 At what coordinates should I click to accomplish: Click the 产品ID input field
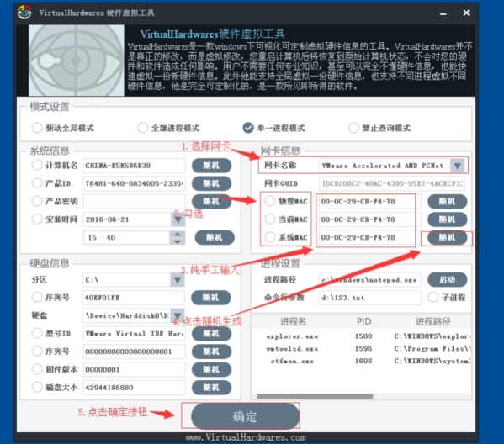pyautogui.click(x=134, y=183)
